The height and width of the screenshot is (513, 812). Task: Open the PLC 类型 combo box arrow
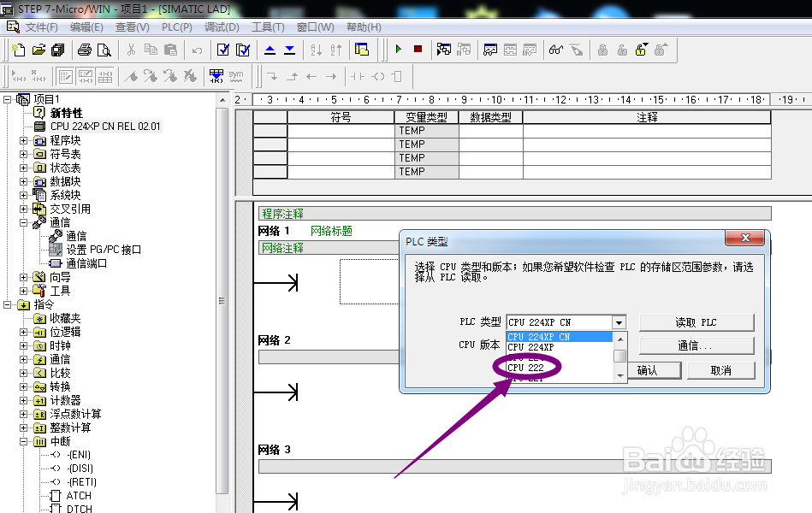pos(619,322)
